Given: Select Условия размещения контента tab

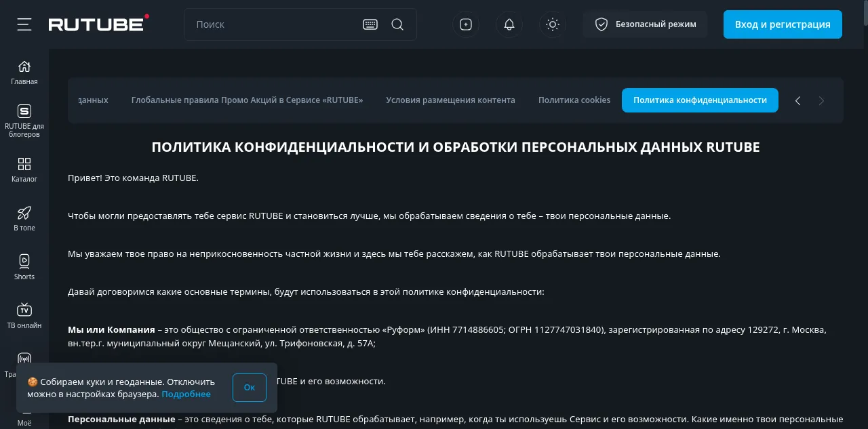Looking at the screenshot, I should pos(450,100).
